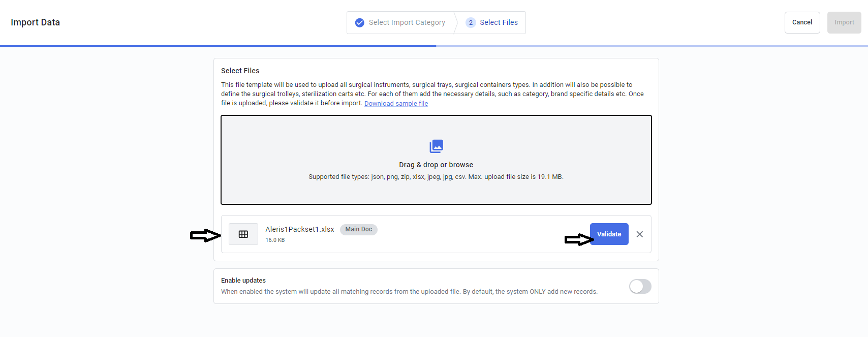This screenshot has height=337, width=868.
Task: Download the sample file
Action: click(x=396, y=103)
